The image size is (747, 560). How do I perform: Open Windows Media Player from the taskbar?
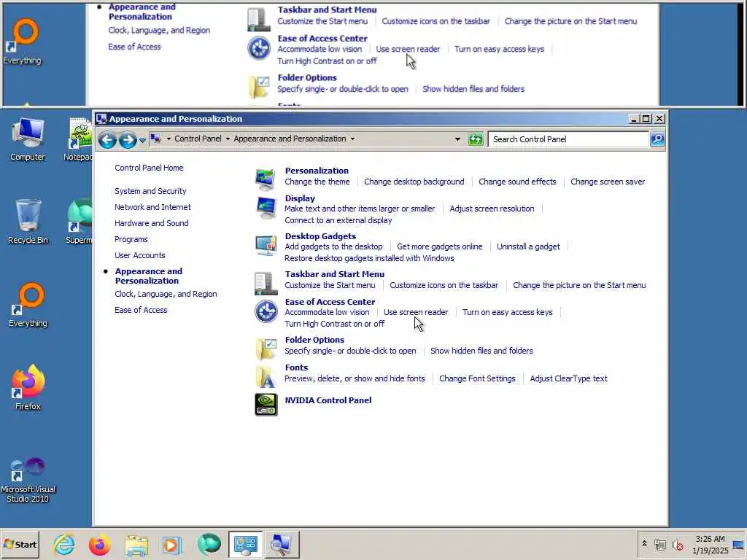coord(172,544)
